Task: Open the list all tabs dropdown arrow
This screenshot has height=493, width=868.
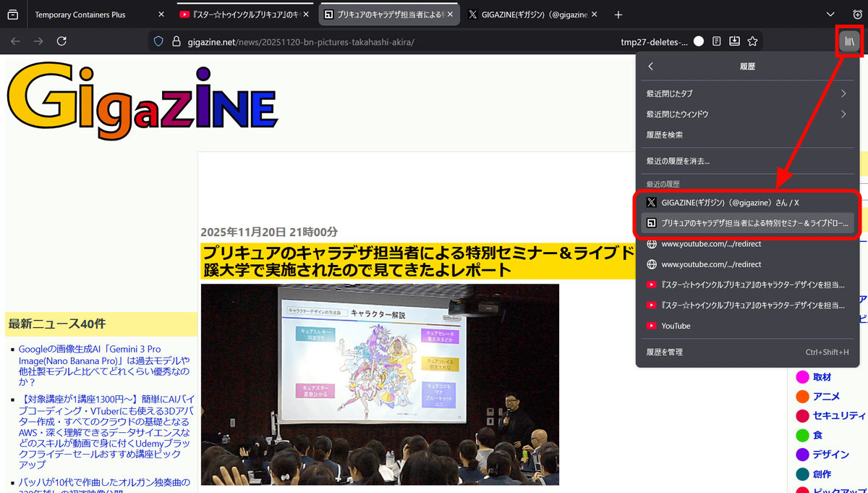Action: point(830,14)
